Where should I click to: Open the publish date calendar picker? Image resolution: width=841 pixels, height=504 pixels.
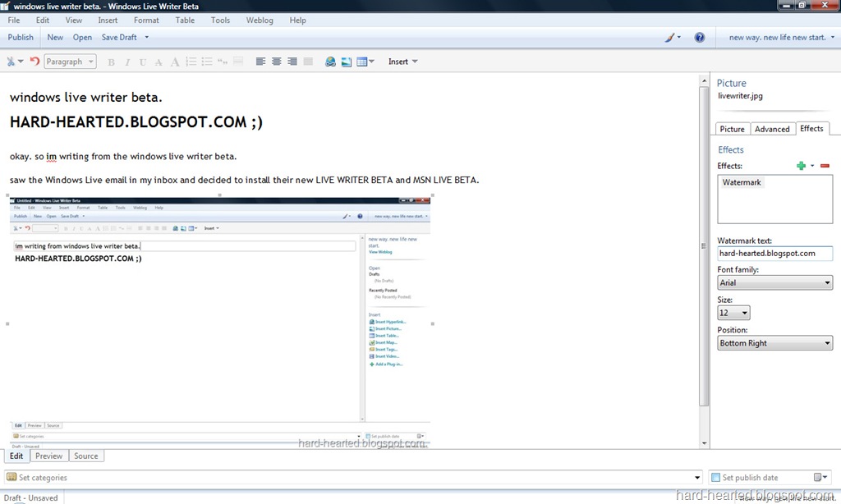pyautogui.click(x=820, y=478)
